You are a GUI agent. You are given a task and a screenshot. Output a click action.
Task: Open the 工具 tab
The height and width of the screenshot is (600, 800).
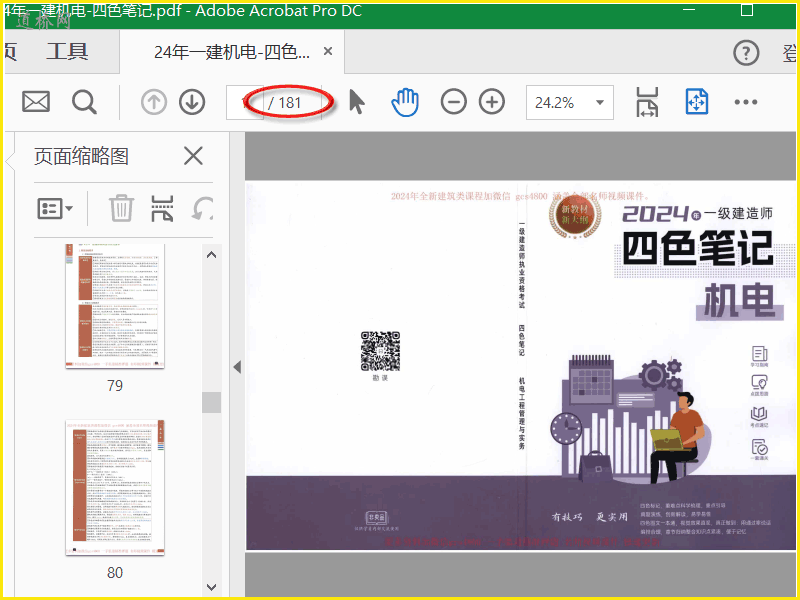[x=67, y=52]
